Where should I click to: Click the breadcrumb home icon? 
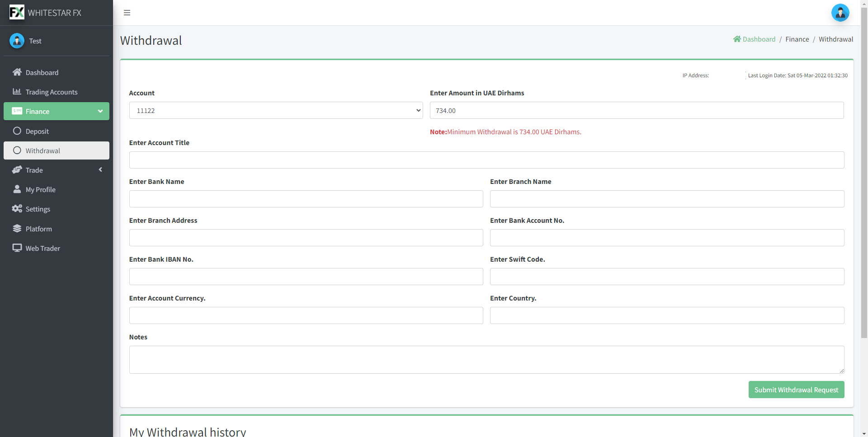click(737, 39)
